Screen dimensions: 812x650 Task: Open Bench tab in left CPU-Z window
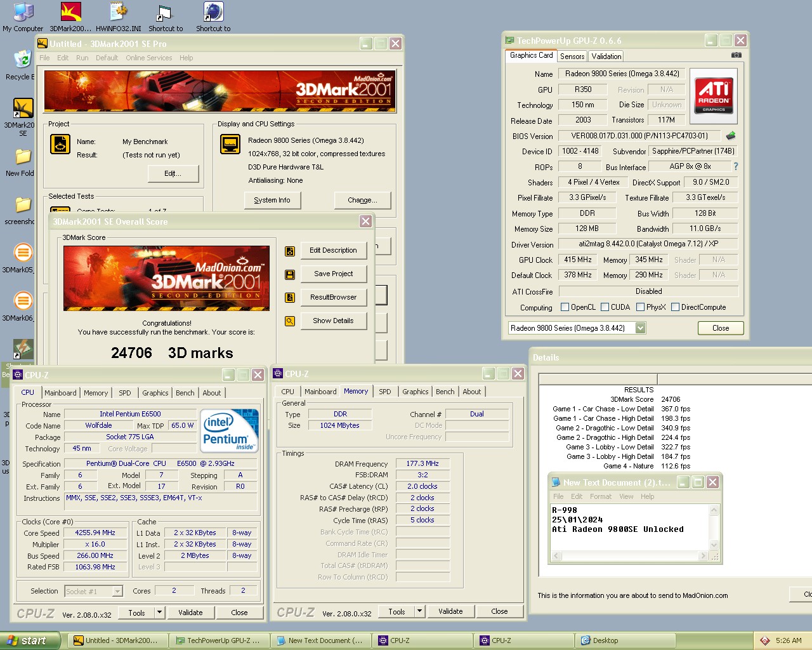[185, 393]
